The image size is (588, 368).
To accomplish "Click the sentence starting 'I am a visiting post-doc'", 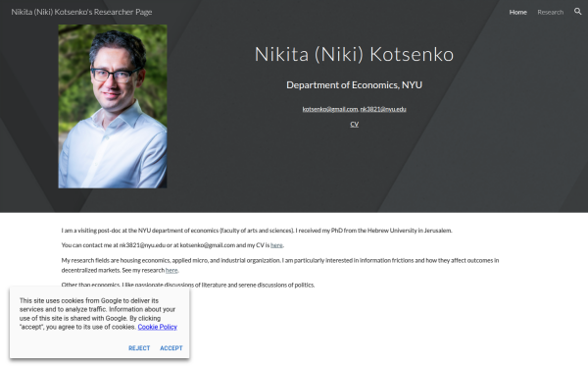I will (x=257, y=231).
